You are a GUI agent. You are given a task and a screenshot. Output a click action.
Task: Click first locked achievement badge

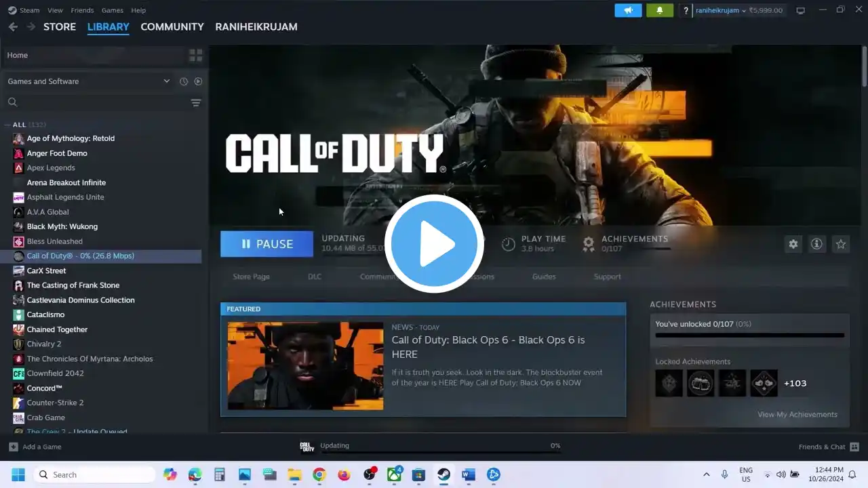[669, 383]
